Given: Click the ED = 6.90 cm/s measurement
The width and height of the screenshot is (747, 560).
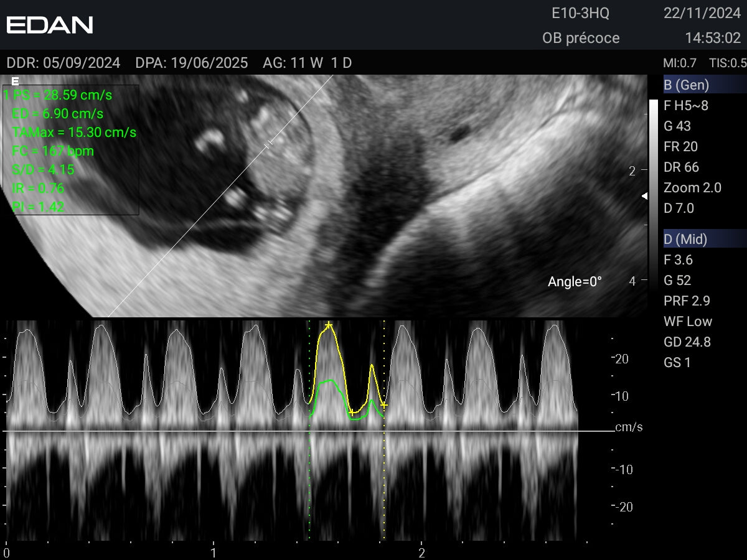Looking at the screenshot, I should coord(57,114).
